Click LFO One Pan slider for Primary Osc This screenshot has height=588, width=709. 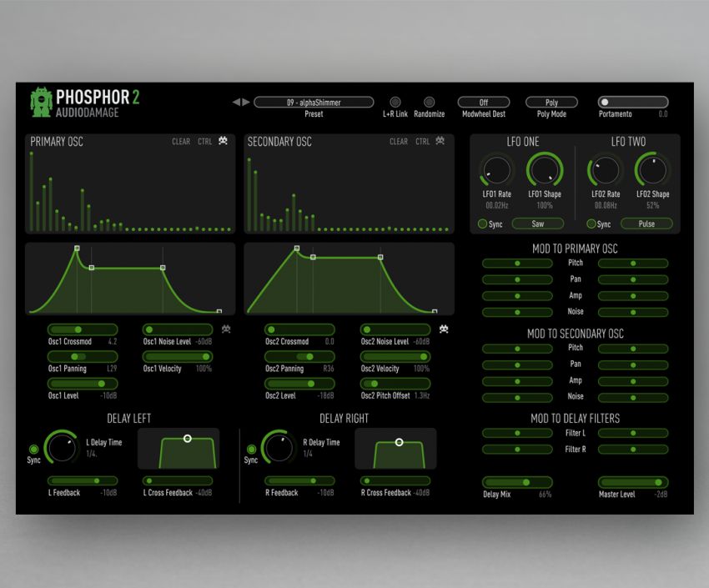(517, 279)
